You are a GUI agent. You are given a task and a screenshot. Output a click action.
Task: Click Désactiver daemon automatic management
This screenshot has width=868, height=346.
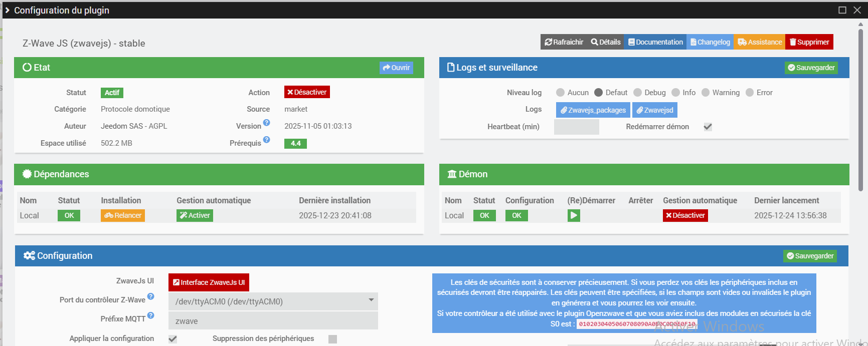coord(685,215)
